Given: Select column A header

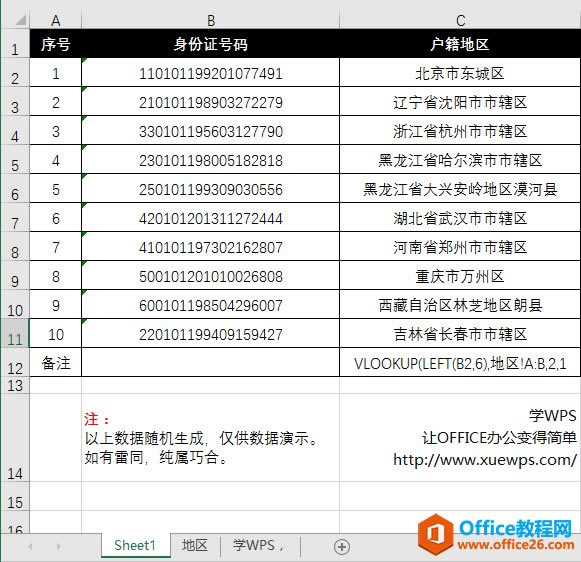Looking at the screenshot, I should pos(56,21).
